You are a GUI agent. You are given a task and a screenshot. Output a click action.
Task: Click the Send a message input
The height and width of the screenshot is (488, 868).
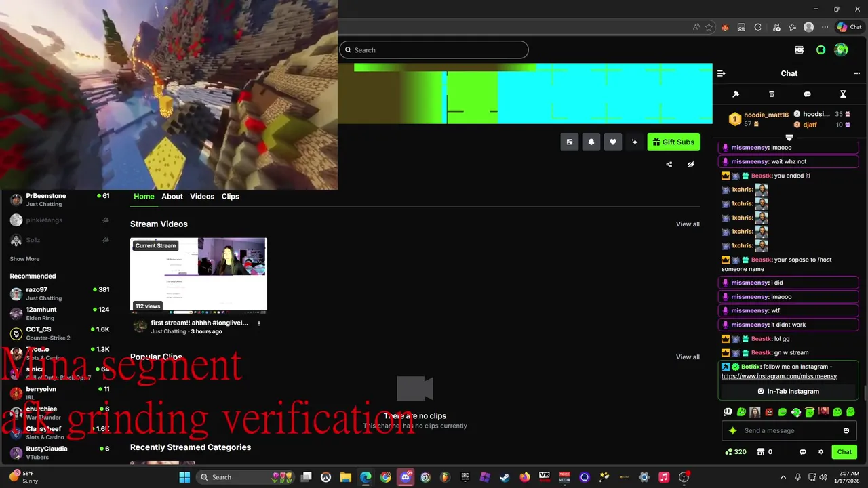tap(788, 430)
